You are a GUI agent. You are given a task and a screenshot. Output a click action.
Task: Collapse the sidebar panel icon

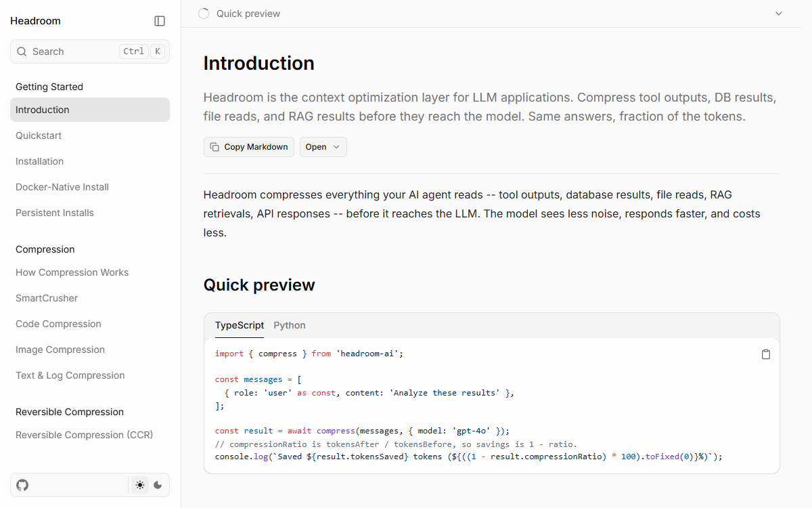(x=160, y=21)
